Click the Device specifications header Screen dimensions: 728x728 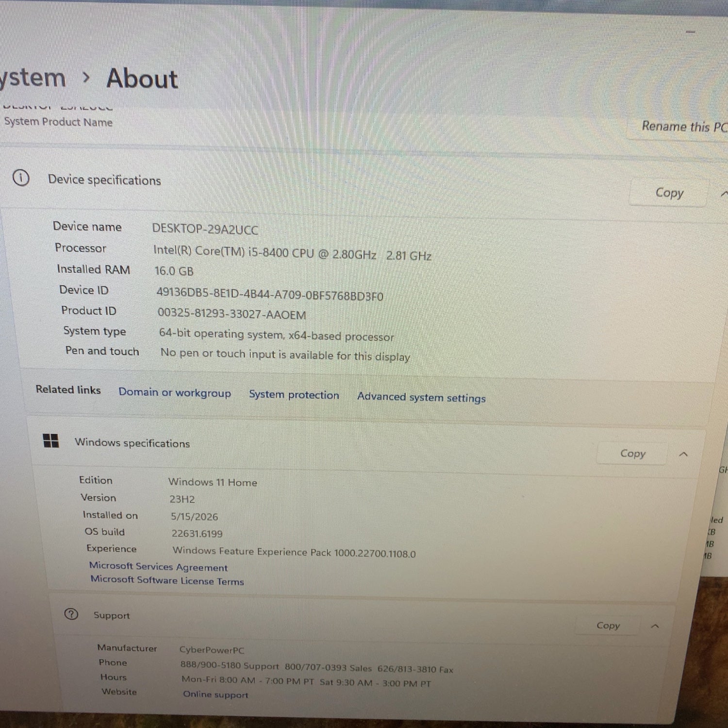[x=104, y=180]
